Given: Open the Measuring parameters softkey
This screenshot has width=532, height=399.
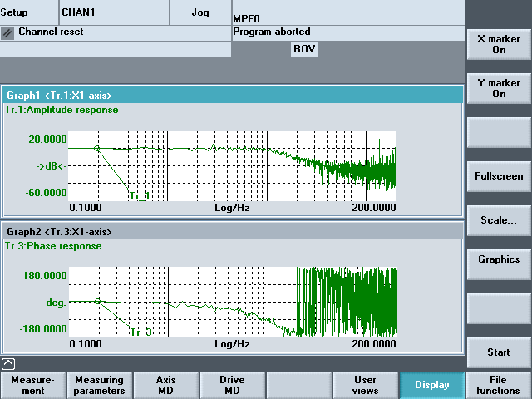Looking at the screenshot, I should 100,385.
